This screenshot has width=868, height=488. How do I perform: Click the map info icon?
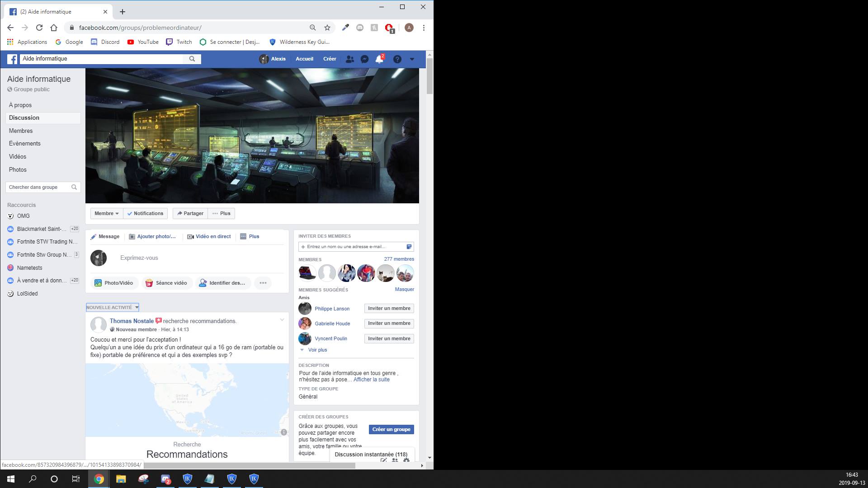pyautogui.click(x=284, y=432)
